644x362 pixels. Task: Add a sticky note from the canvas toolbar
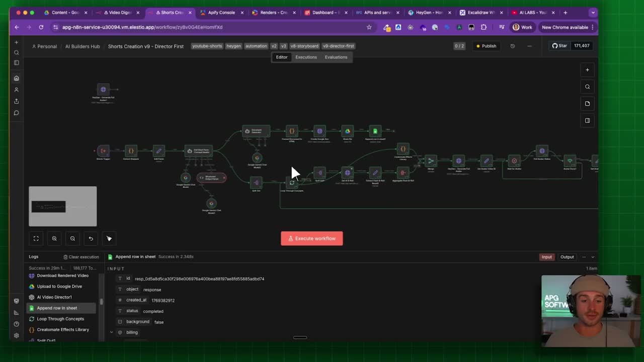click(x=587, y=104)
